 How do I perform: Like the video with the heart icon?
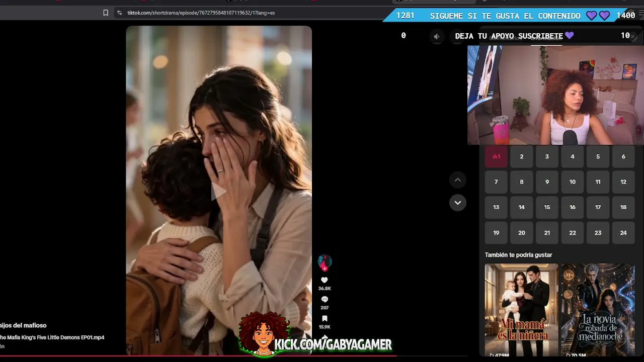pos(325,280)
